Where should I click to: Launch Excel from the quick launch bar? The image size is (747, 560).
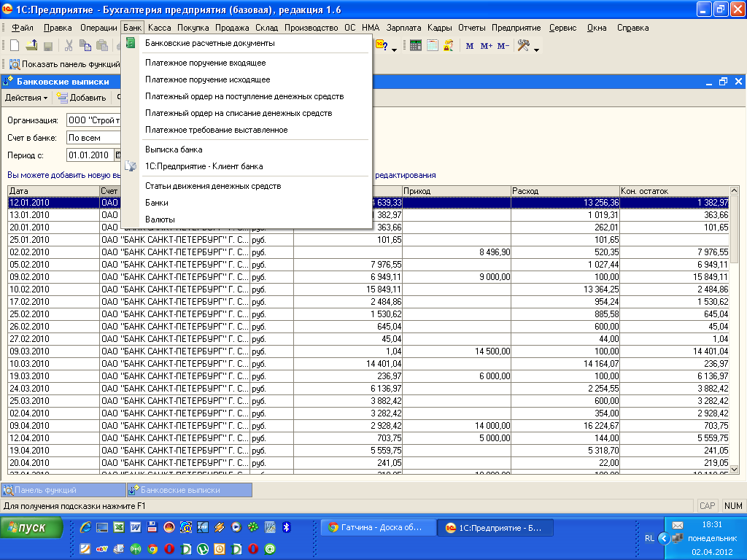(118, 527)
